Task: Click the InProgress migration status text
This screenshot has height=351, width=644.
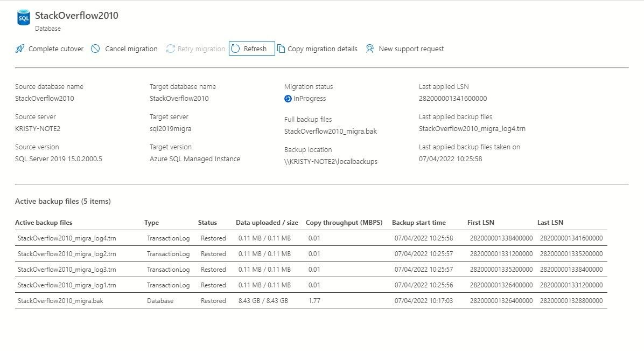Action: point(310,99)
